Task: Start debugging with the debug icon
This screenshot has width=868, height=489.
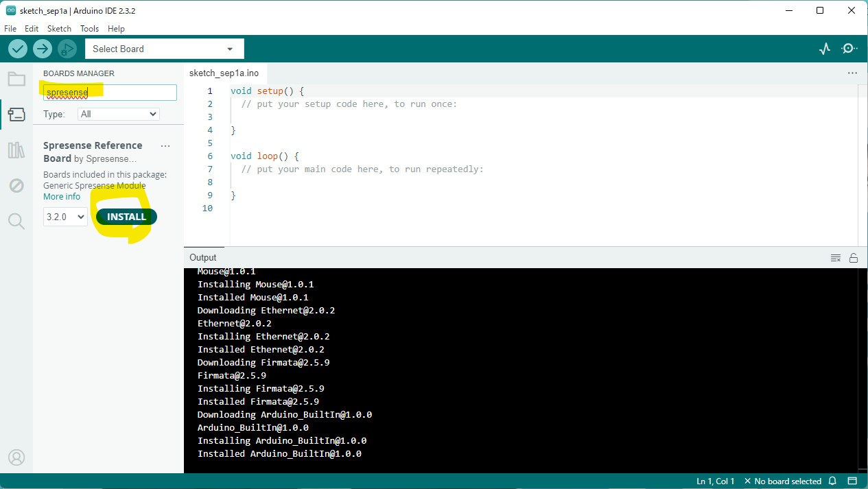Action: pos(66,49)
